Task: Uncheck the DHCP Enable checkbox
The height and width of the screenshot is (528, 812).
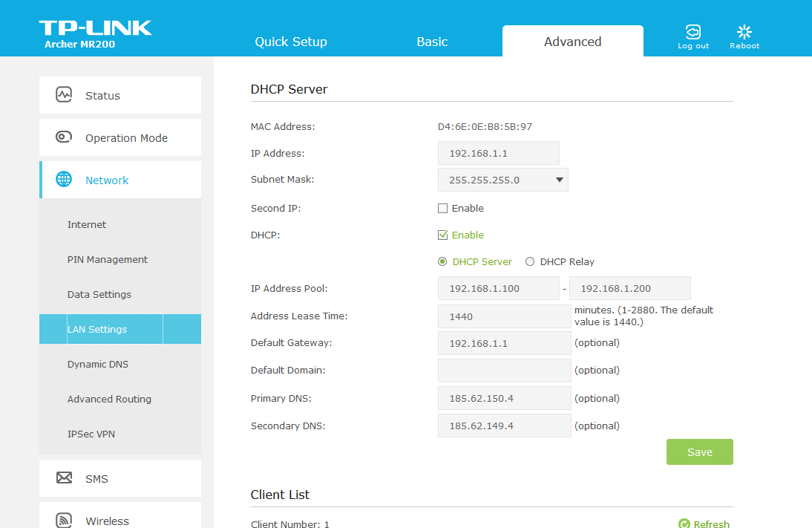Action: (443, 235)
